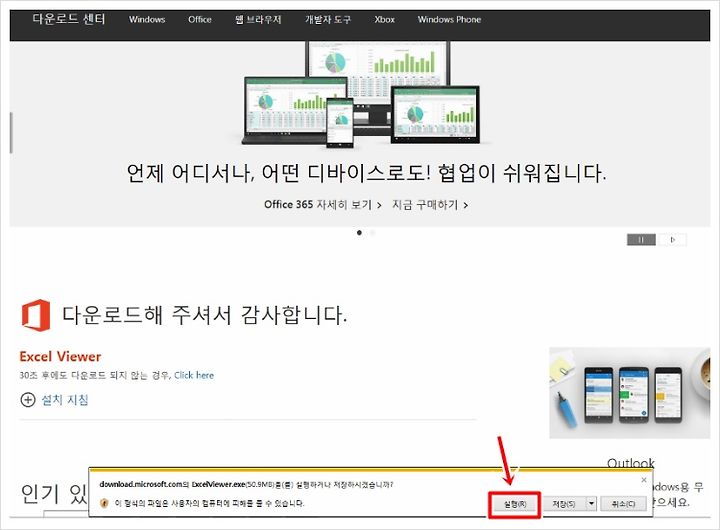Viewport: 720px width, 530px height.
Task: Open the Windows Phone menu item
Action: (x=449, y=19)
